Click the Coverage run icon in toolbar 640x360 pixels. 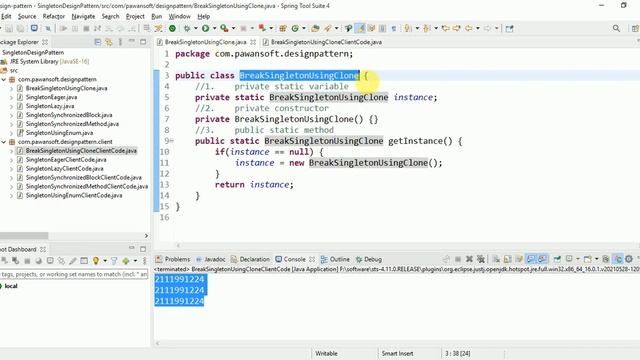coord(224,28)
